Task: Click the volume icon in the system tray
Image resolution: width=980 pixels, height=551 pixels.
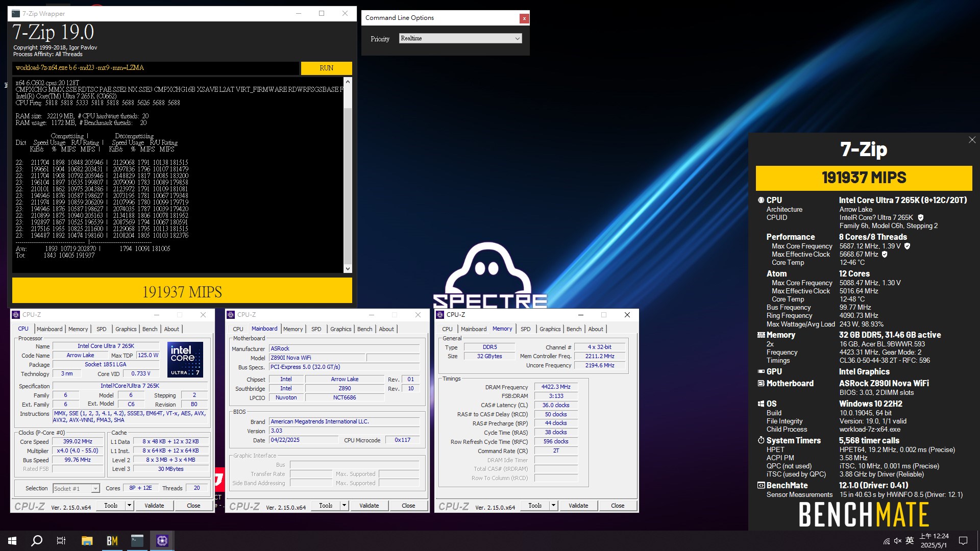Action: point(898,541)
